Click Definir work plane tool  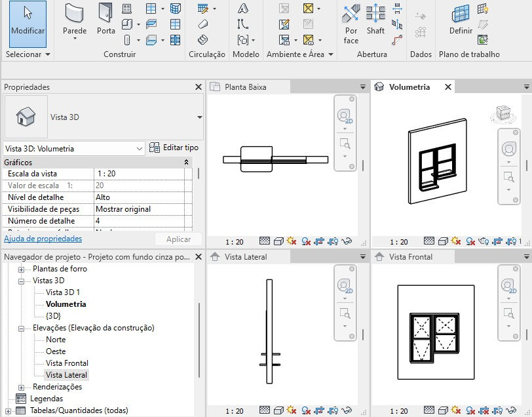[x=461, y=18]
